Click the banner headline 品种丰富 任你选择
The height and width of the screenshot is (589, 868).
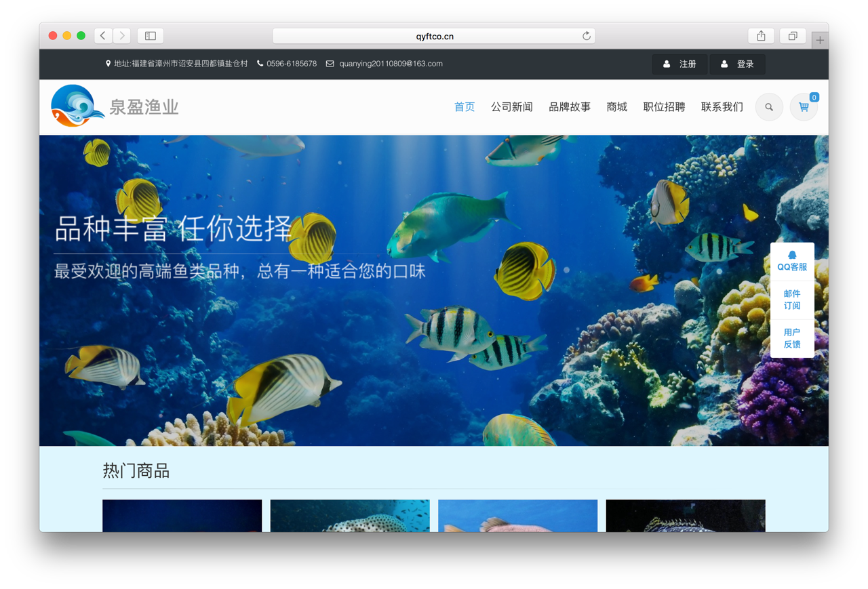pos(174,229)
